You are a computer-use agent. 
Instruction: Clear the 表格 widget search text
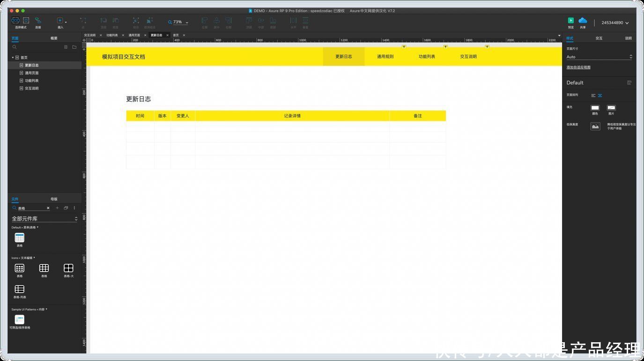point(48,208)
